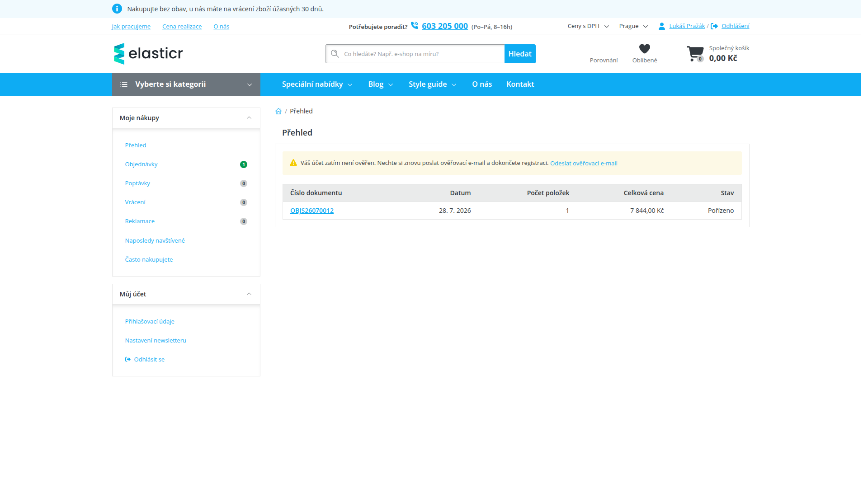Click the user profile icon
Screen dimensions: 868x488
(x=661, y=26)
